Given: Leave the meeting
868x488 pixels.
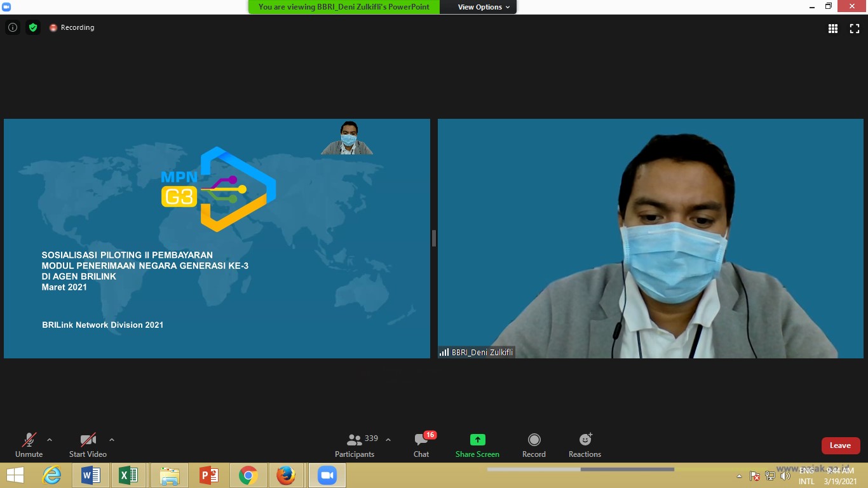Looking at the screenshot, I should click(840, 445).
